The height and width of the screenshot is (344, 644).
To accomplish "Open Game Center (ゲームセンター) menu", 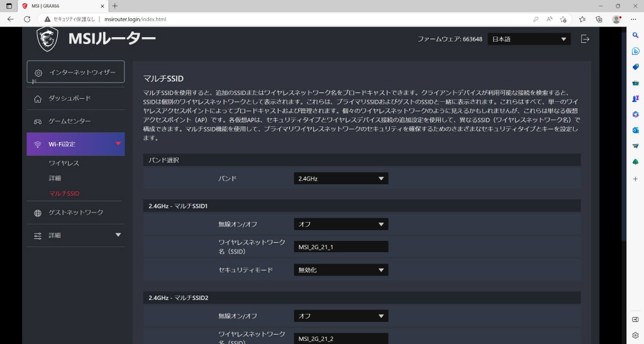I will click(x=75, y=121).
